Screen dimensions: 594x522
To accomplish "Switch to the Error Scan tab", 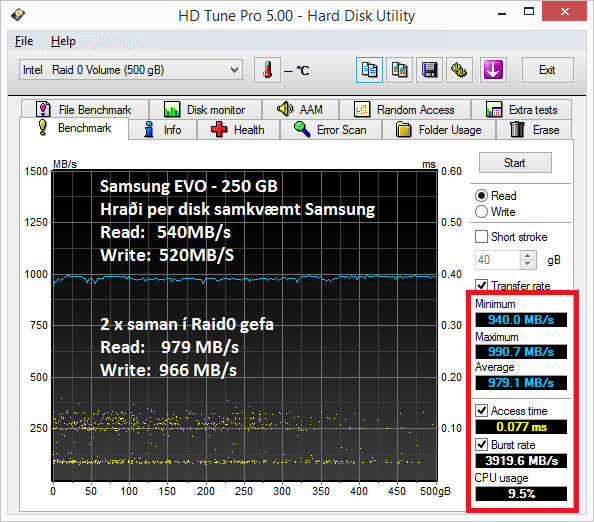I will click(331, 130).
